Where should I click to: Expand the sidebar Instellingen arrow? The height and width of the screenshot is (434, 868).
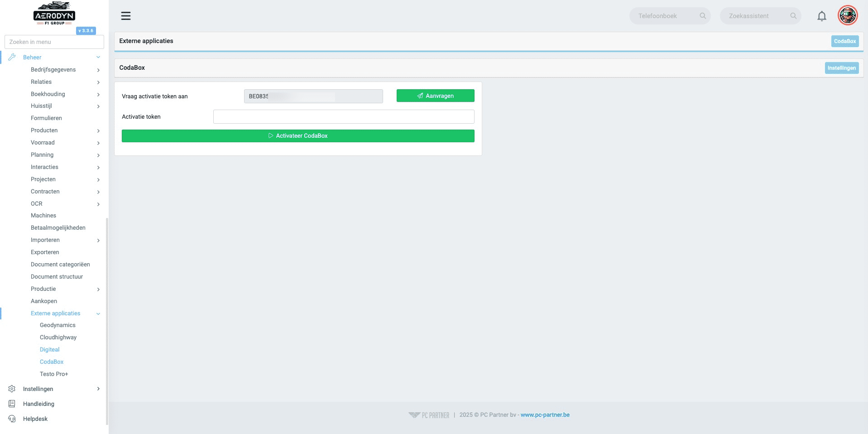pyautogui.click(x=98, y=389)
